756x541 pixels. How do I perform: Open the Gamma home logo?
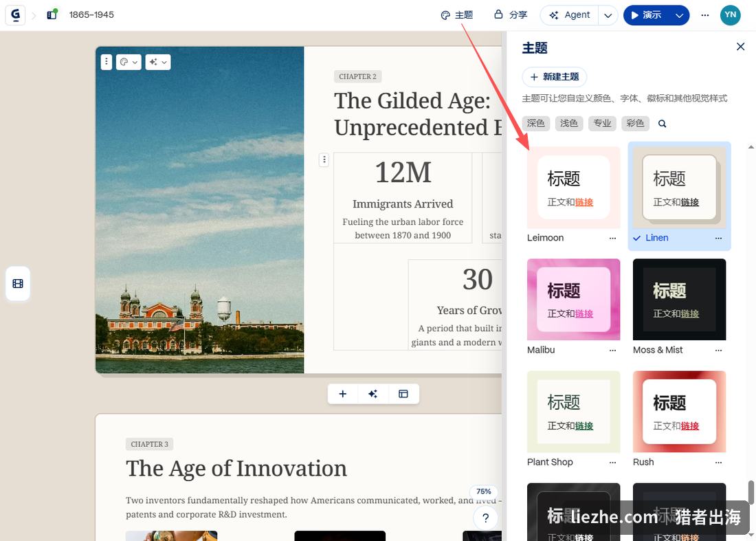pos(15,15)
